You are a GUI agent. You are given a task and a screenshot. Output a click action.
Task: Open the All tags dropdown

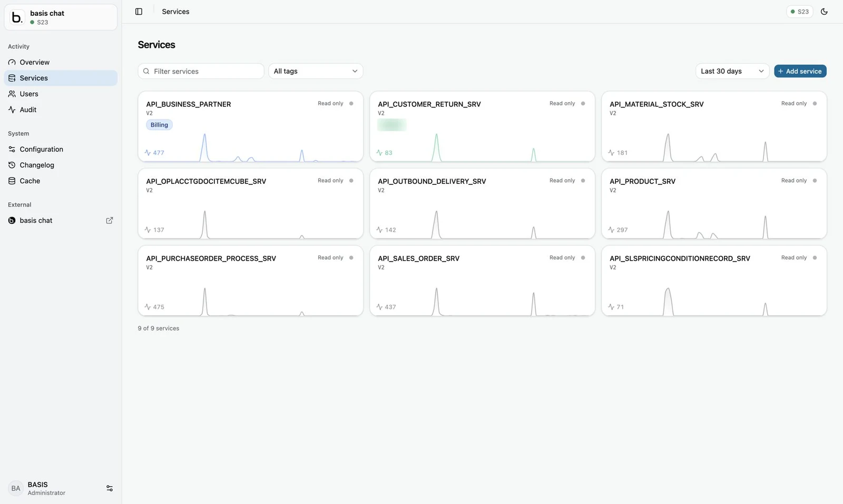316,71
